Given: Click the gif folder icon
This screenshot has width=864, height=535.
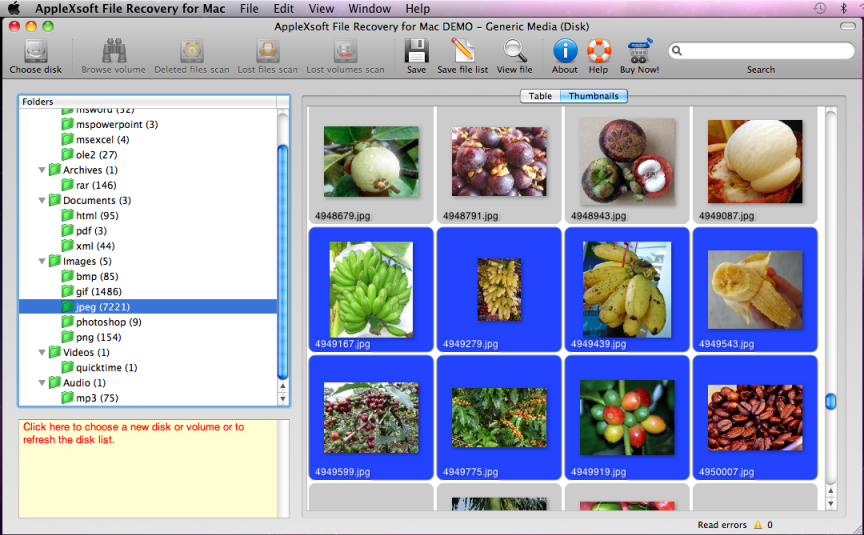Looking at the screenshot, I should pyautogui.click(x=67, y=291).
